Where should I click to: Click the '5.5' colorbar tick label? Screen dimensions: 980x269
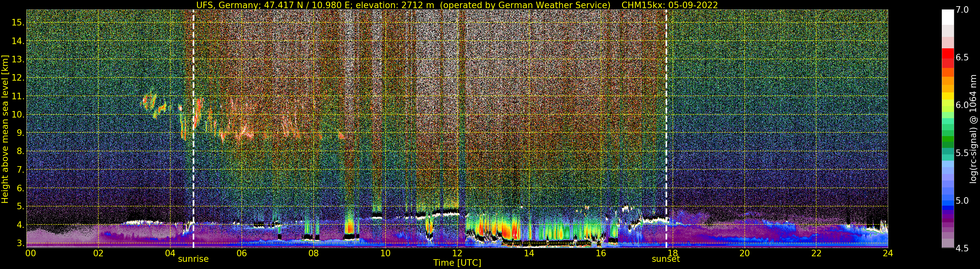(962, 153)
